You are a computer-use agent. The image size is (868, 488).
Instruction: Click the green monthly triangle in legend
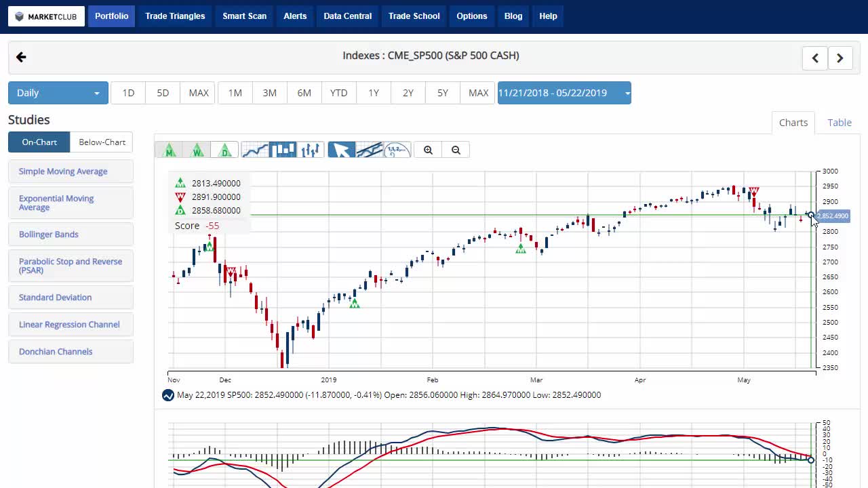coord(180,183)
